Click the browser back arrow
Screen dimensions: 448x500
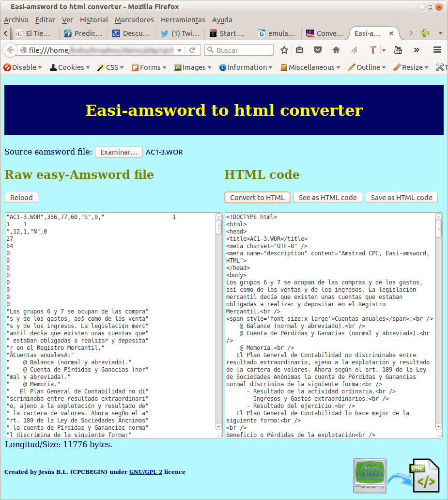(x=10, y=50)
